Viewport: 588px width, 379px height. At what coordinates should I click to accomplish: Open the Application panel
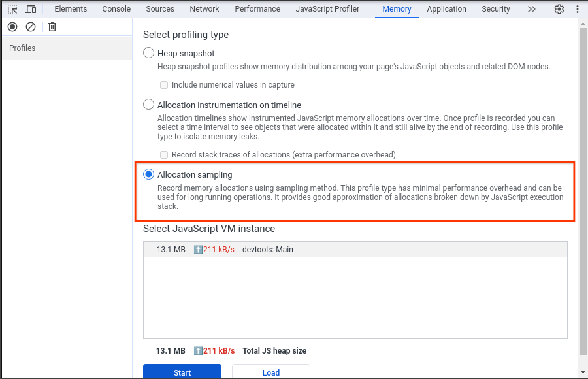(446, 8)
